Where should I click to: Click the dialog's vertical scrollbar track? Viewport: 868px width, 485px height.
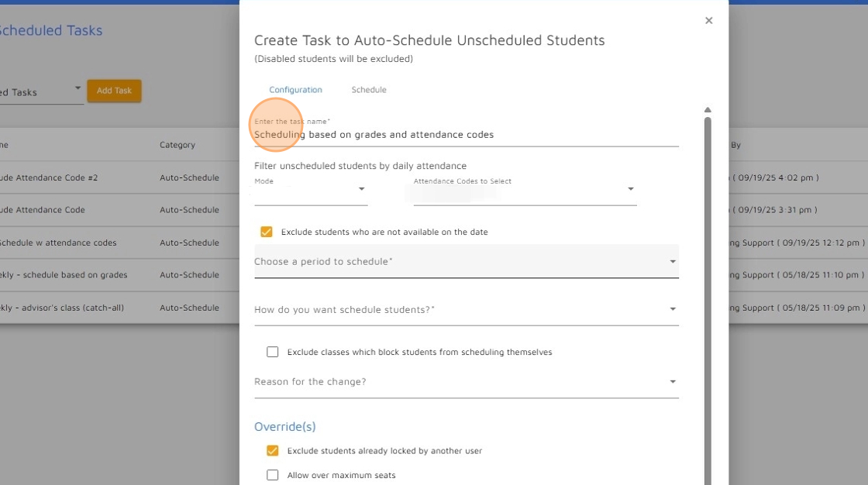point(708,299)
